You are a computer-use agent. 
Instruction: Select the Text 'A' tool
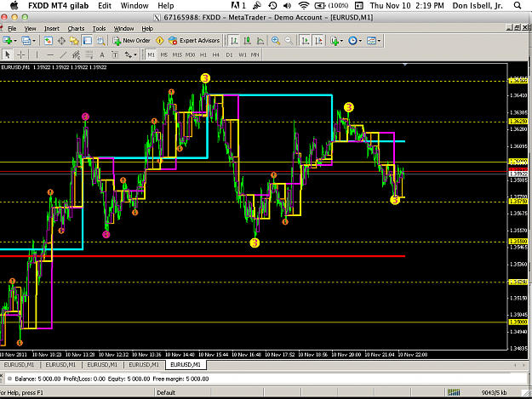(x=102, y=54)
